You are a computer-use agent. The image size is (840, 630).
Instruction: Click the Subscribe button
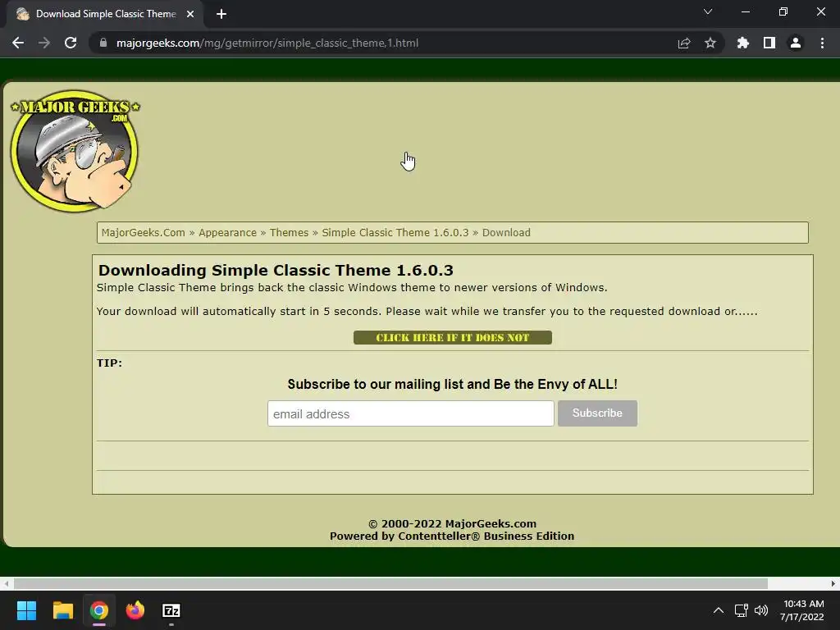point(597,413)
